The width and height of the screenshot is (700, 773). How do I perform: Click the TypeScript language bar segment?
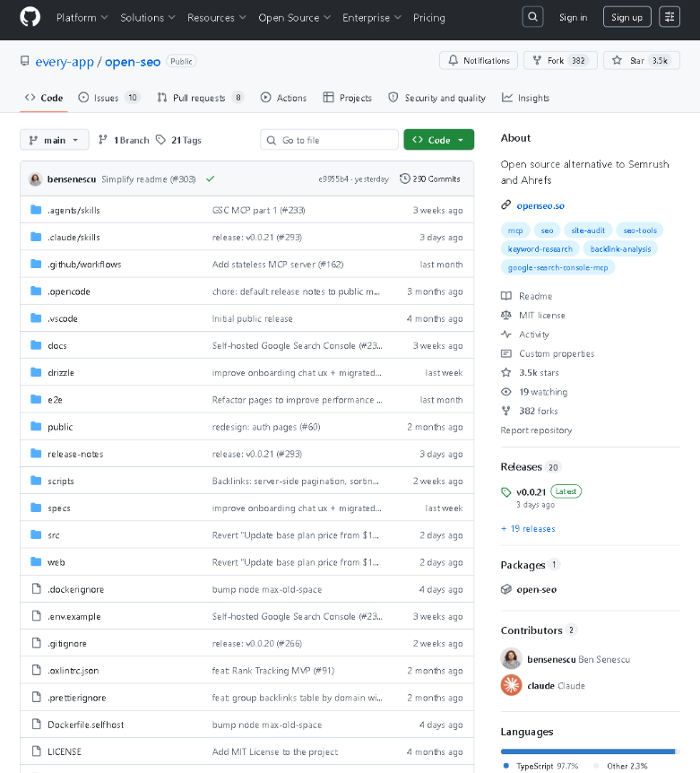tap(587, 751)
